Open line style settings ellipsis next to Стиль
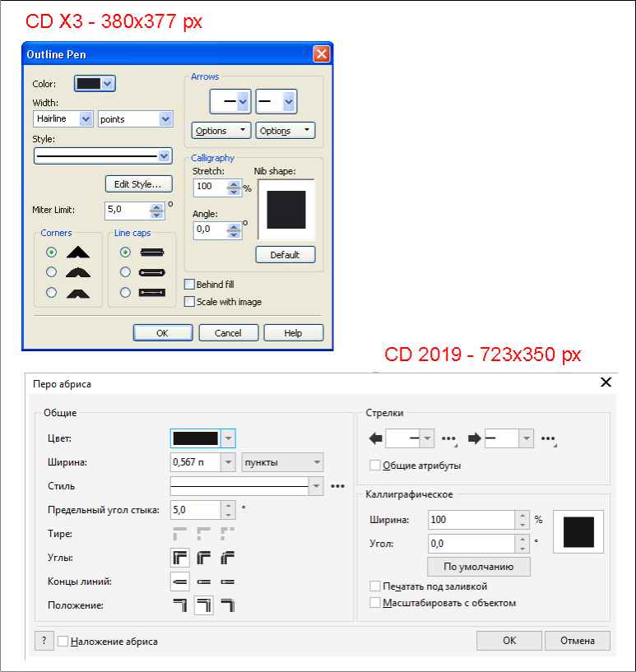The image size is (636, 672). click(337, 486)
